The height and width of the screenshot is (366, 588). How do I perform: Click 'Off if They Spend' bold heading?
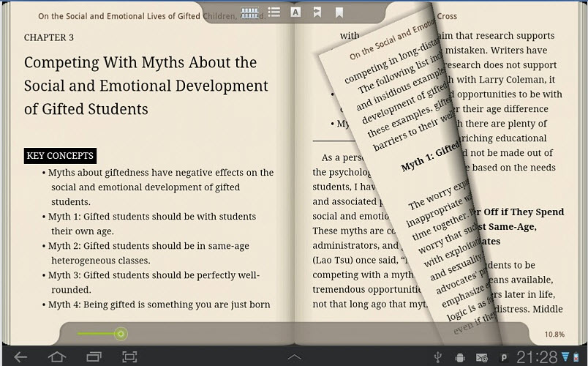[524, 212]
